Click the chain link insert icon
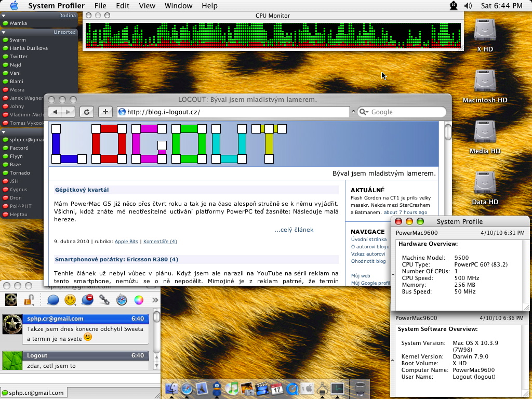The image size is (532, 399). pos(104,300)
